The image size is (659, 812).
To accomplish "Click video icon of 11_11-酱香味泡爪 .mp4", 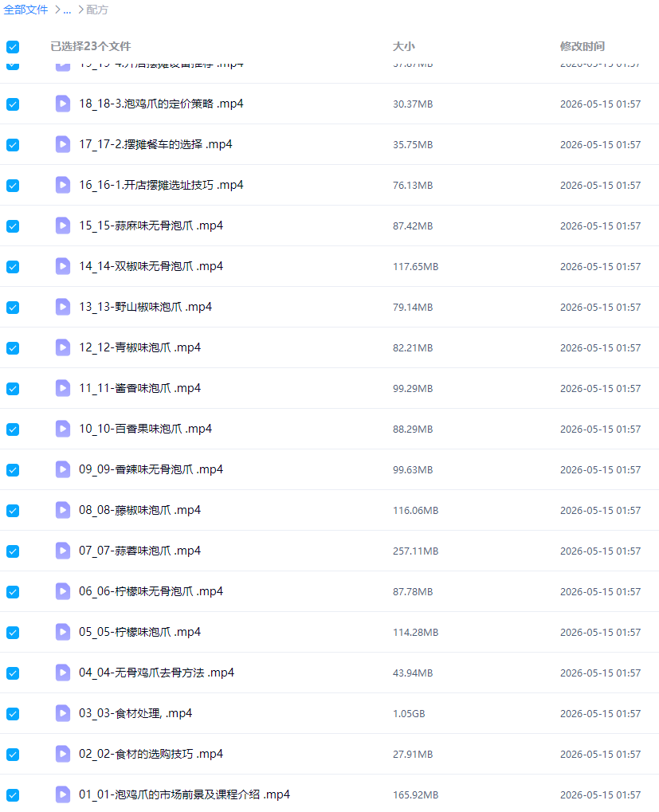I will [x=63, y=388].
